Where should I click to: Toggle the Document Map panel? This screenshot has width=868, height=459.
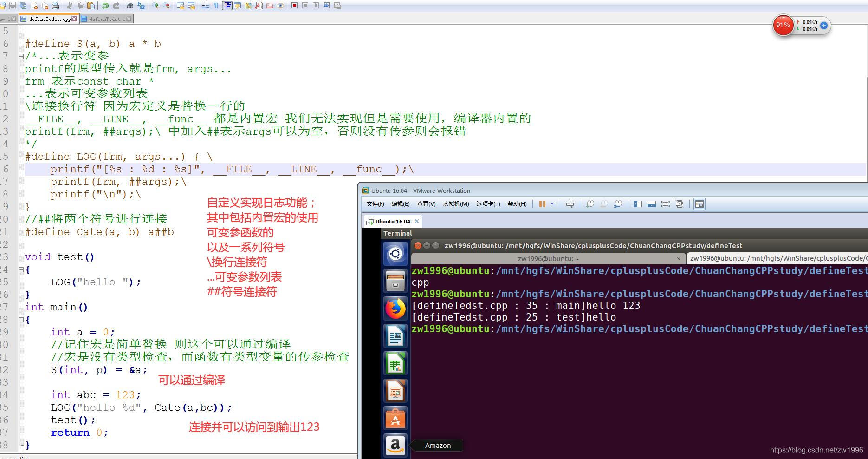pyautogui.click(x=248, y=6)
